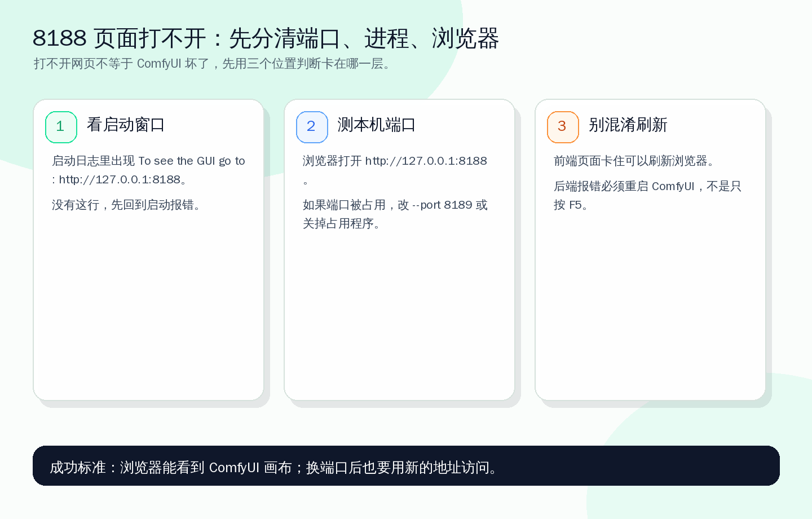Click the text 浏览器打开 http://127.0.0.1:8188
Screen dimensions: 812x519
point(395,170)
